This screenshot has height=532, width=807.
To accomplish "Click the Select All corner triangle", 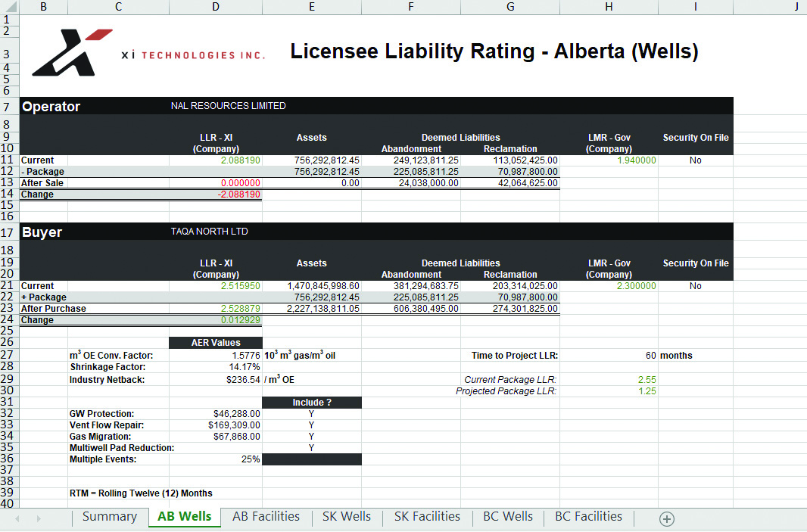I will pos(10,8).
